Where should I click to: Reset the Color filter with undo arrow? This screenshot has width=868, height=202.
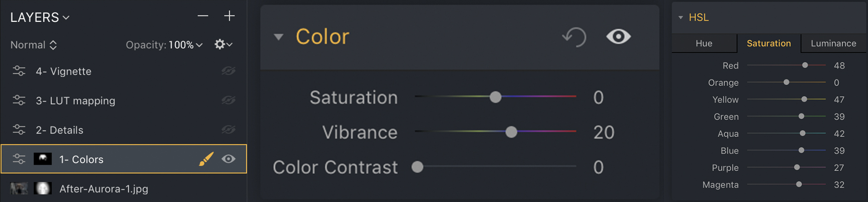tap(574, 37)
